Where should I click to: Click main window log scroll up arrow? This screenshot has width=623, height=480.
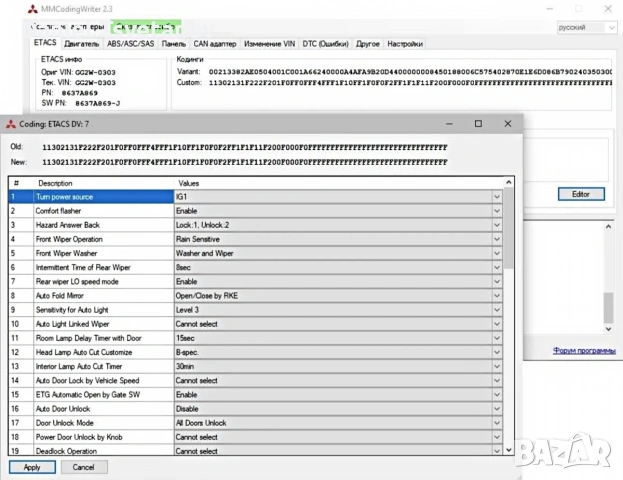pyautogui.click(x=608, y=226)
